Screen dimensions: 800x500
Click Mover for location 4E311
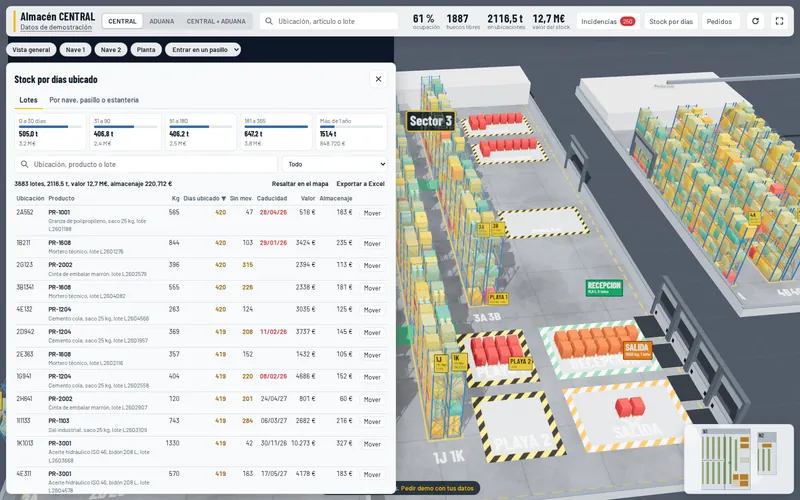click(372, 475)
